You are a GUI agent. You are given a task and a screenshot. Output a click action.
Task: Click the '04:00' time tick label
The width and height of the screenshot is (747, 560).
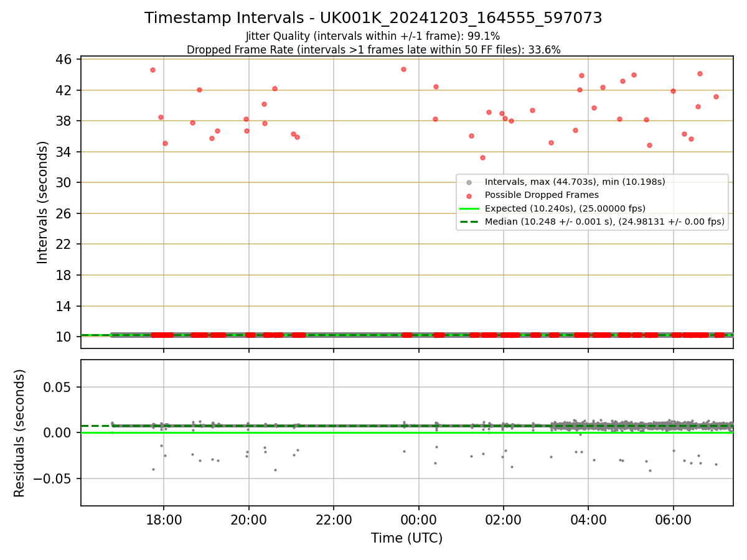pyautogui.click(x=588, y=520)
